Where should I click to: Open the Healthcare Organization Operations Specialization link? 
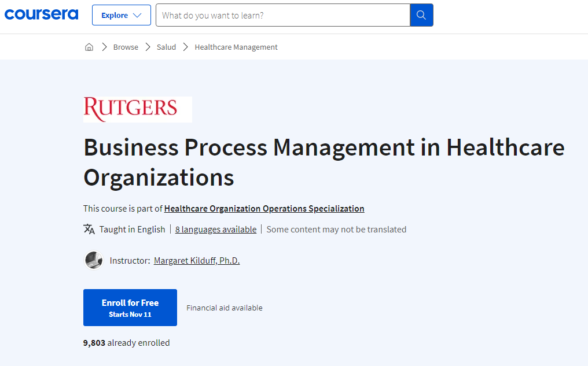264,208
